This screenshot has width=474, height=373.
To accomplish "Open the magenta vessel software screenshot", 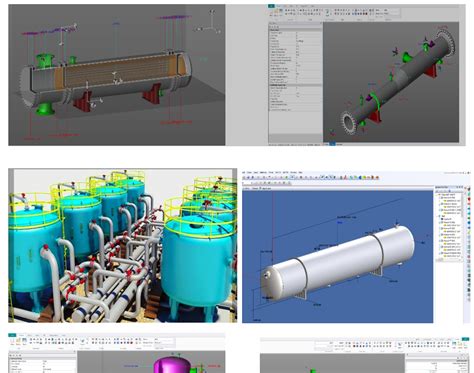I will pos(117,353).
